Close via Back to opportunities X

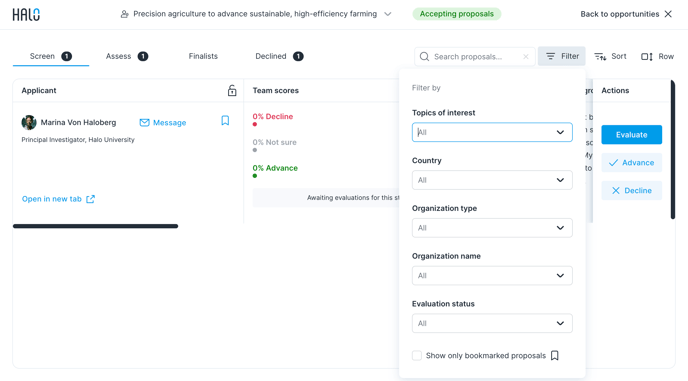pos(668,14)
